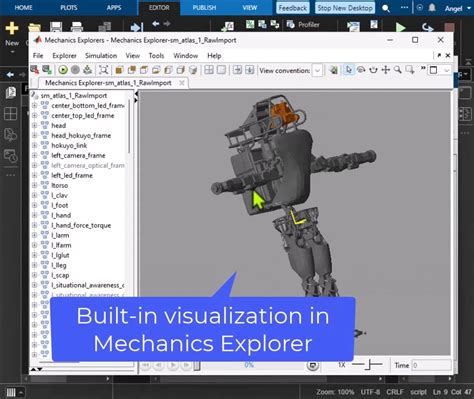Screen dimensions: 474x399
Task: Click the gray record circle icon
Action: [x=75, y=70]
